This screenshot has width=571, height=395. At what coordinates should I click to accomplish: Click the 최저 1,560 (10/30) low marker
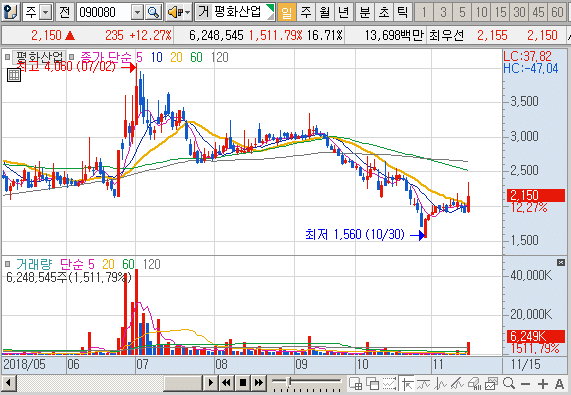click(x=365, y=235)
